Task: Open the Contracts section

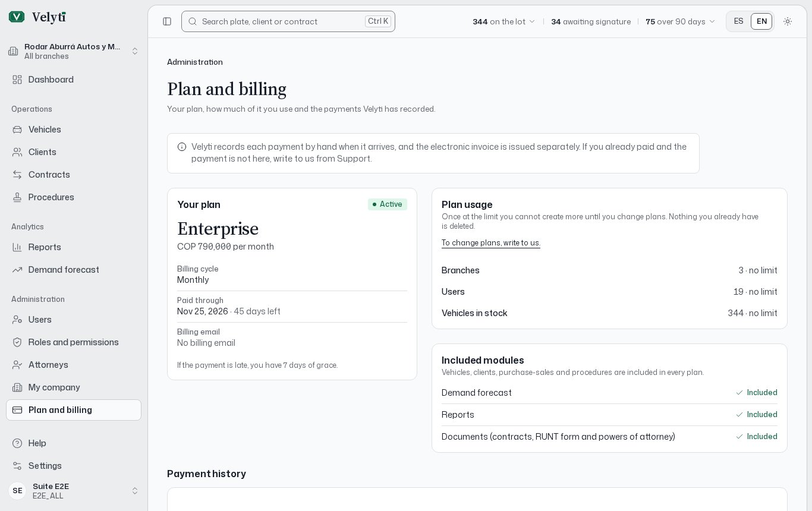Action: tap(74, 175)
